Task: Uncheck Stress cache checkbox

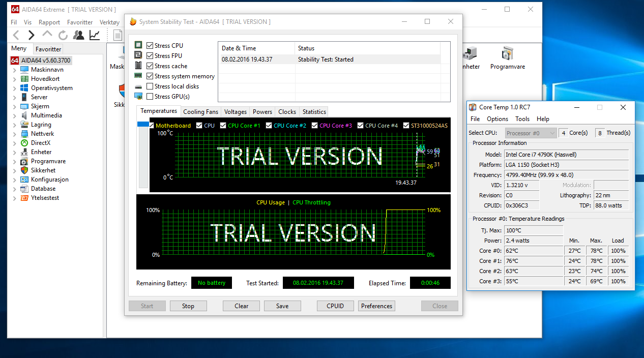Action: [x=150, y=66]
